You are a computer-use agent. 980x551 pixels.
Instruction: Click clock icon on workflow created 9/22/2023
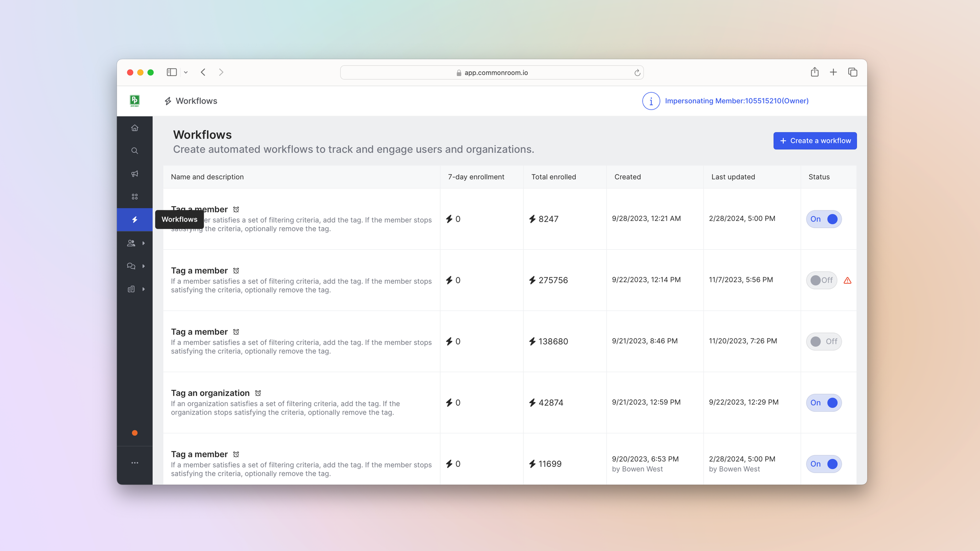[x=236, y=271]
